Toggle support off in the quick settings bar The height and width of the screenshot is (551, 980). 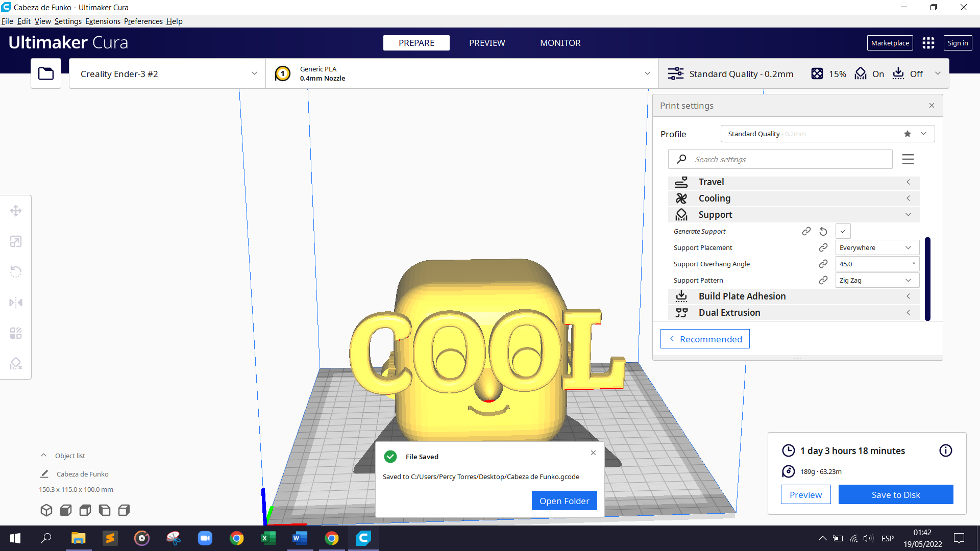pos(870,73)
